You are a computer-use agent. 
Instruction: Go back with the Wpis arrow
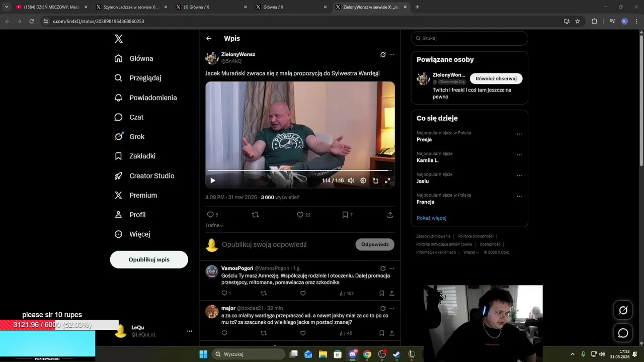point(209,38)
